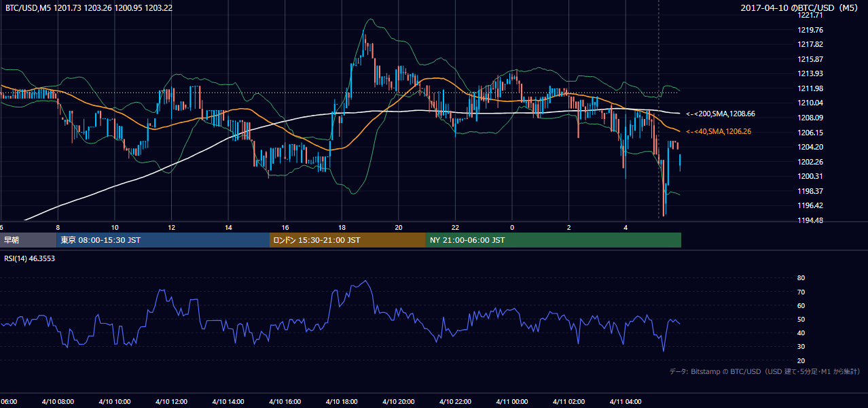Click hour label 8 under the price chart

coord(58,227)
